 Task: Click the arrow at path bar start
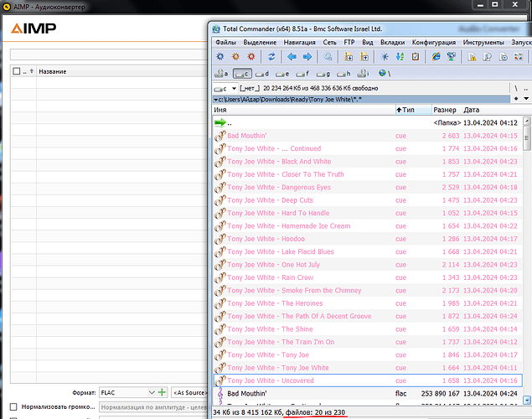(x=216, y=100)
